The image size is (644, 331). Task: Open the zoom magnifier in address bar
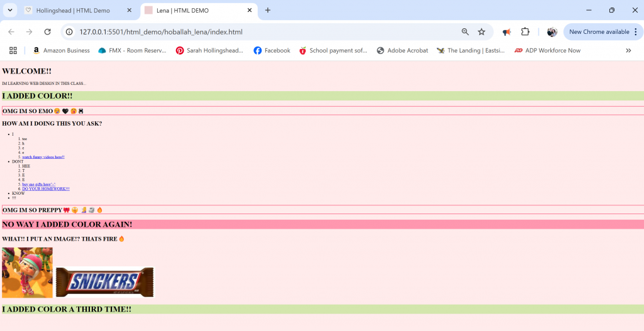465,32
